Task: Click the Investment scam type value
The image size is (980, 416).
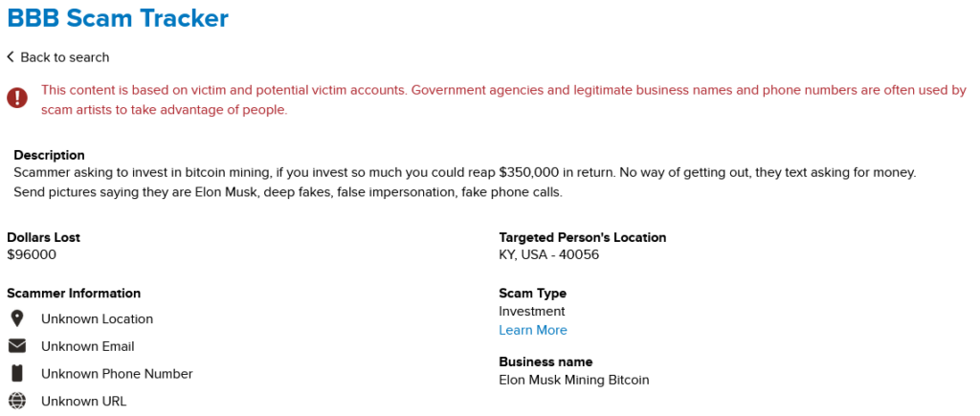Action: click(x=531, y=311)
